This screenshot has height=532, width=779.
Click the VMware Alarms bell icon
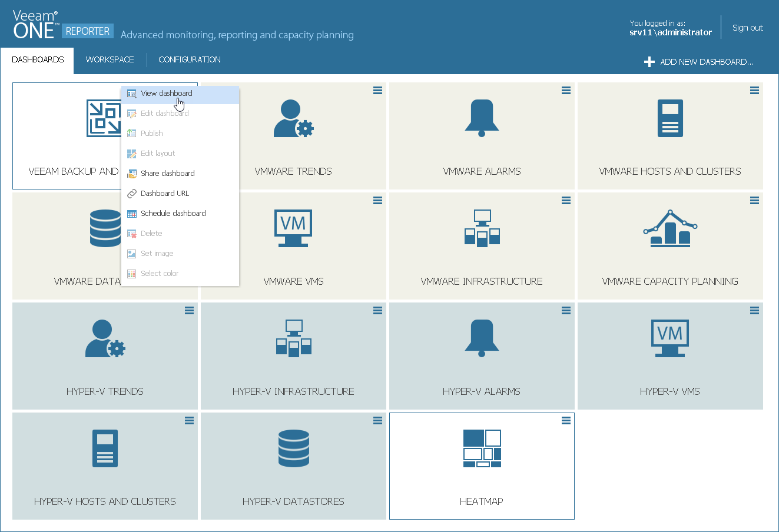pos(482,118)
